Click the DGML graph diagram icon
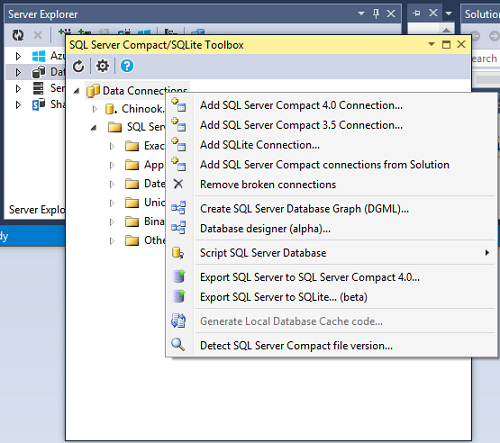The image size is (500, 443). click(x=179, y=208)
